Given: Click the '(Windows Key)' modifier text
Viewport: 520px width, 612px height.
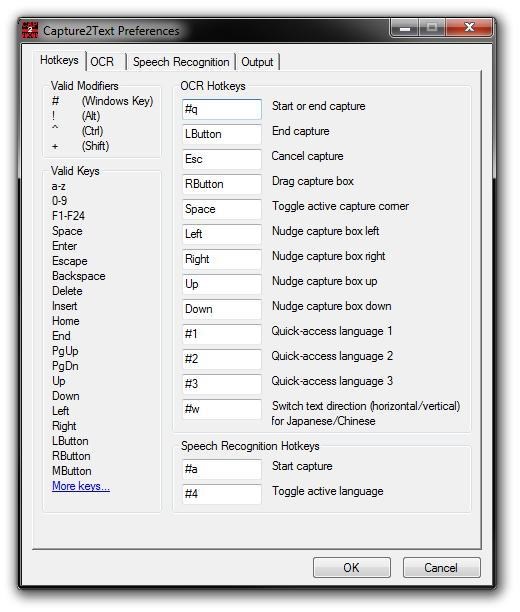Looking at the screenshot, I should tap(117, 101).
